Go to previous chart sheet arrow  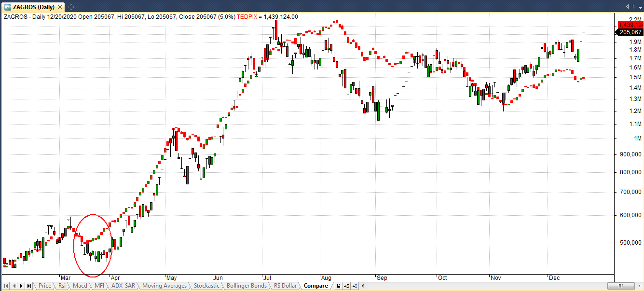coord(13,286)
